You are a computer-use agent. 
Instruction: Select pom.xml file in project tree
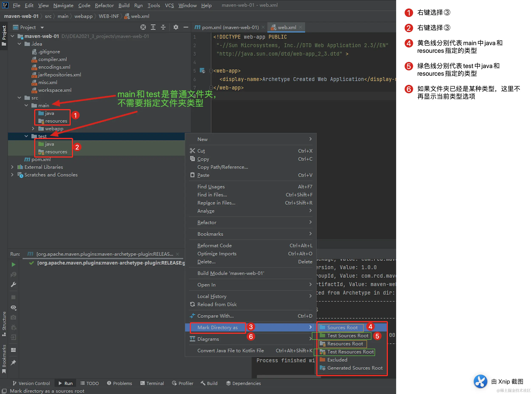coord(41,159)
